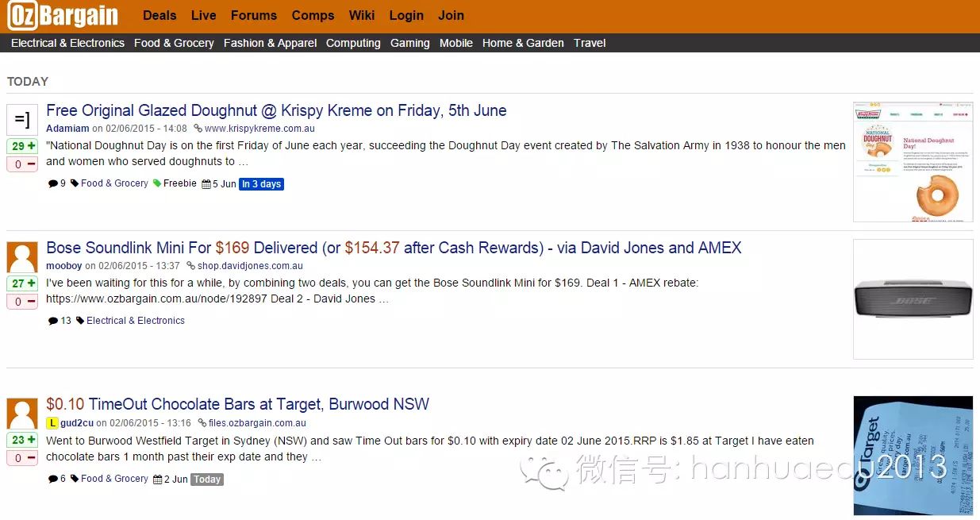Go to Forums
980x520 pixels.
[x=254, y=15]
